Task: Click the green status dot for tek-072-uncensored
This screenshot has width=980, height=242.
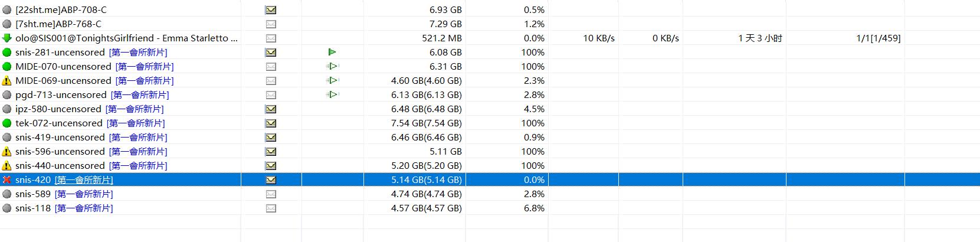Action: (x=7, y=123)
